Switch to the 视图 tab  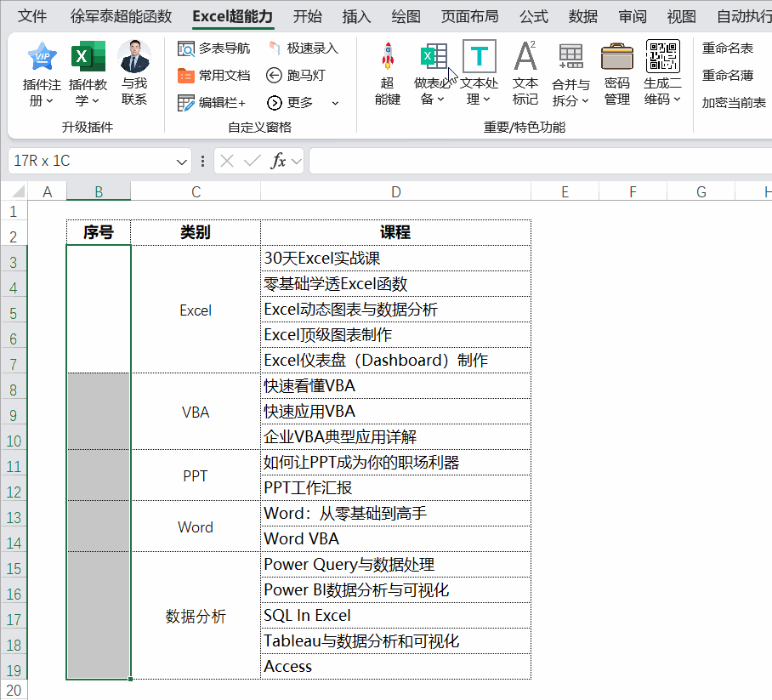[x=681, y=16]
